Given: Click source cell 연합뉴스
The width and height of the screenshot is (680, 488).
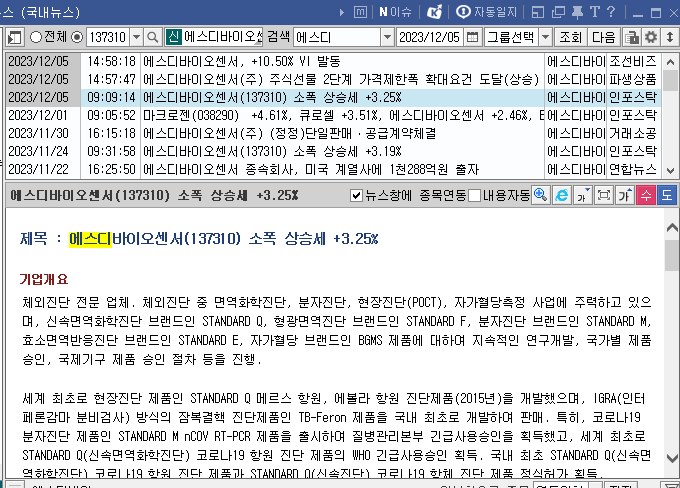Looking at the screenshot, I should (633, 169).
